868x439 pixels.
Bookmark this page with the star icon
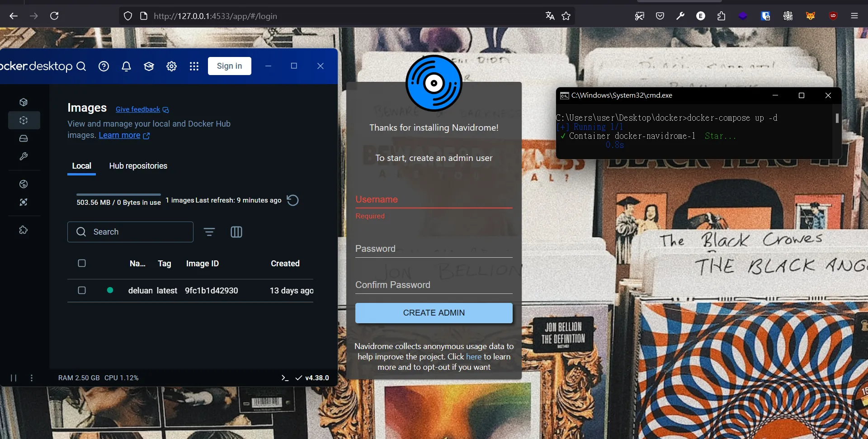[x=566, y=16]
